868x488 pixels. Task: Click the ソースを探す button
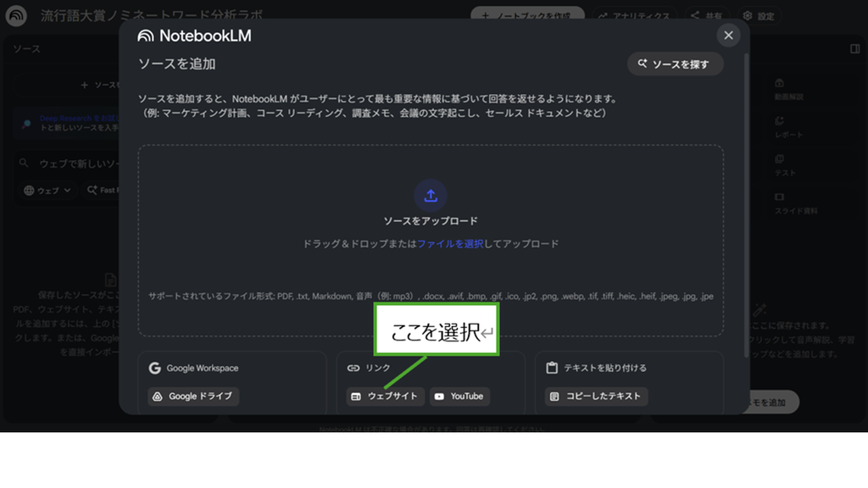675,64
